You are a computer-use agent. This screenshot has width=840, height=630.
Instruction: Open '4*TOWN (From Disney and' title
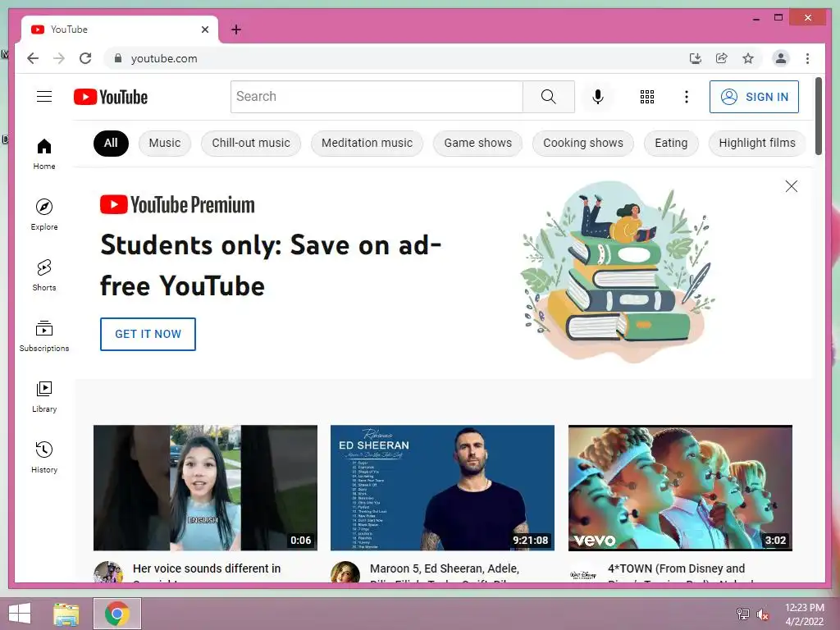[x=676, y=568]
